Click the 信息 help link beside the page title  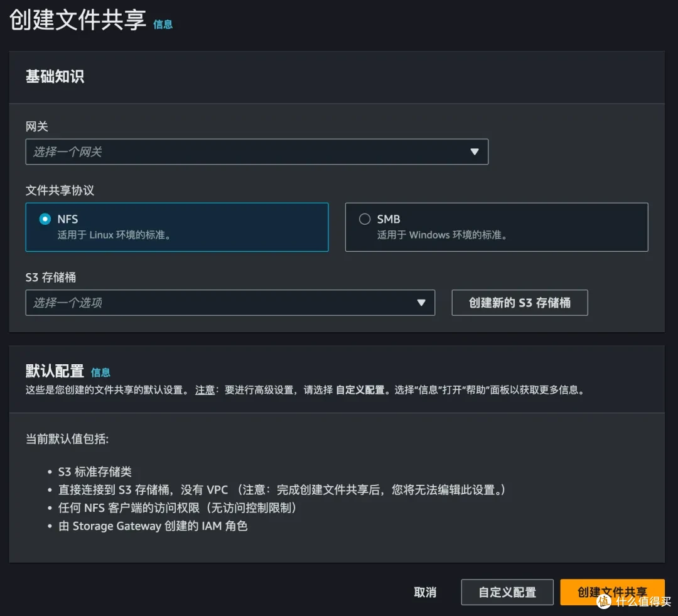(x=163, y=24)
